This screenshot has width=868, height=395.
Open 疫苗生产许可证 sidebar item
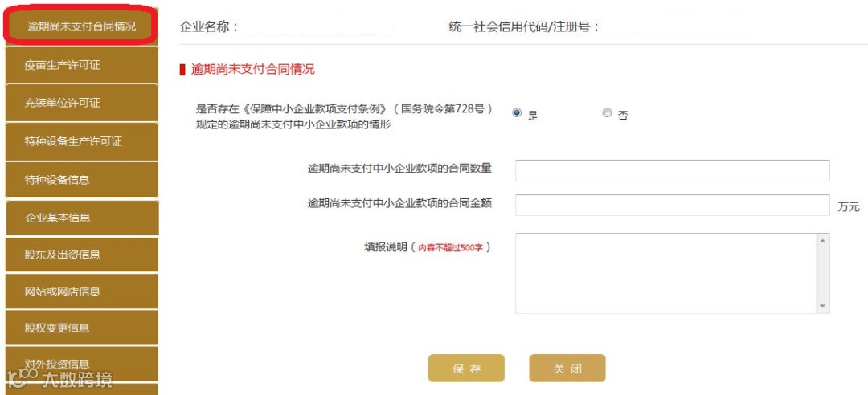tap(80, 65)
